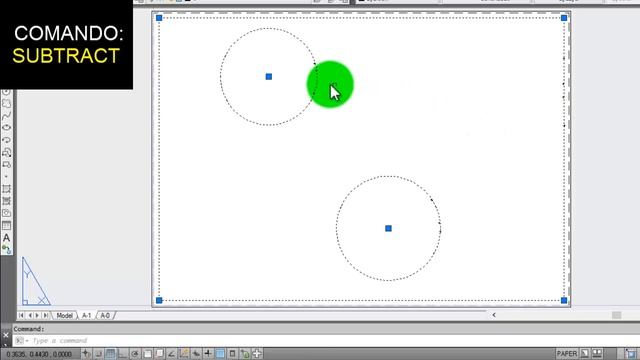Click the grip at lower-right circle center

click(x=388, y=229)
